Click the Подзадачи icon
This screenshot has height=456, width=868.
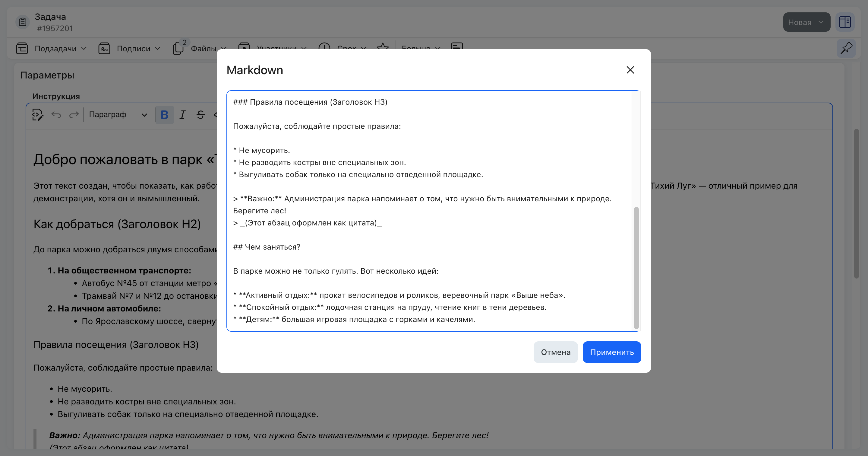click(x=22, y=48)
